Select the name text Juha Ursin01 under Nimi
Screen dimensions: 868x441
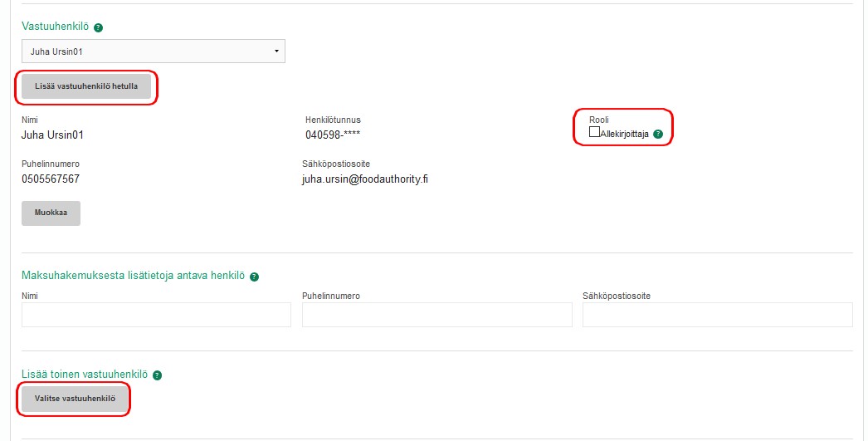52,135
